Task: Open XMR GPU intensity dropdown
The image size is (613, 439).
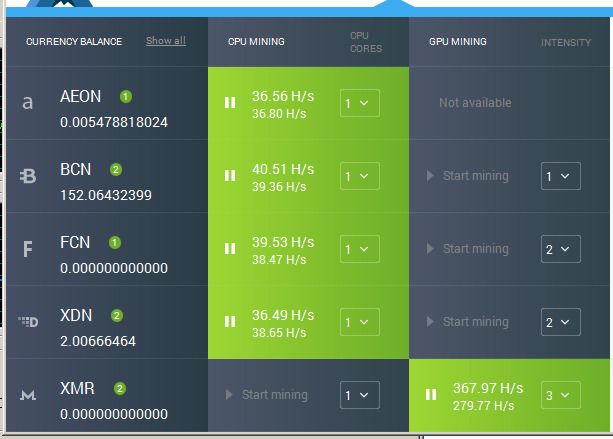Action: click(x=561, y=395)
